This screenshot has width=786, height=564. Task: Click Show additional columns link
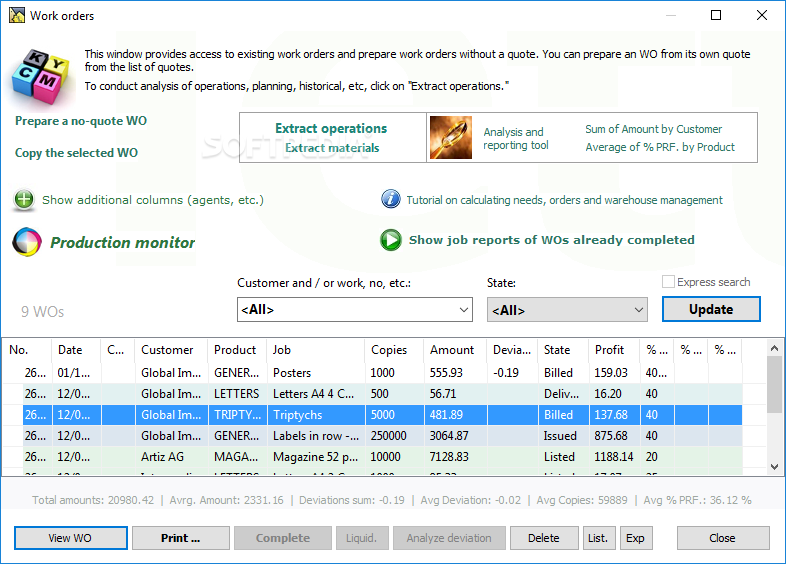(152, 200)
